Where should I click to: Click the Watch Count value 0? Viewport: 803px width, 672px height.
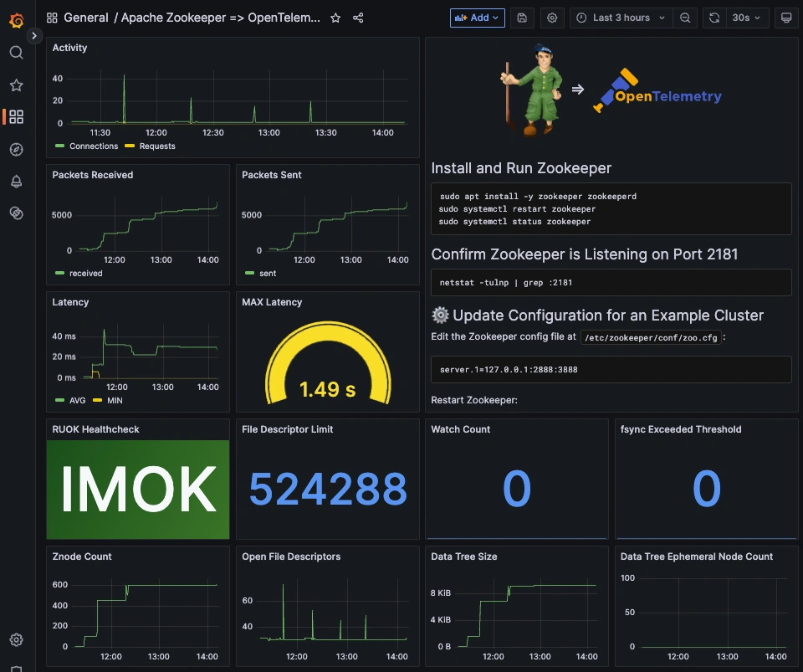tap(517, 489)
